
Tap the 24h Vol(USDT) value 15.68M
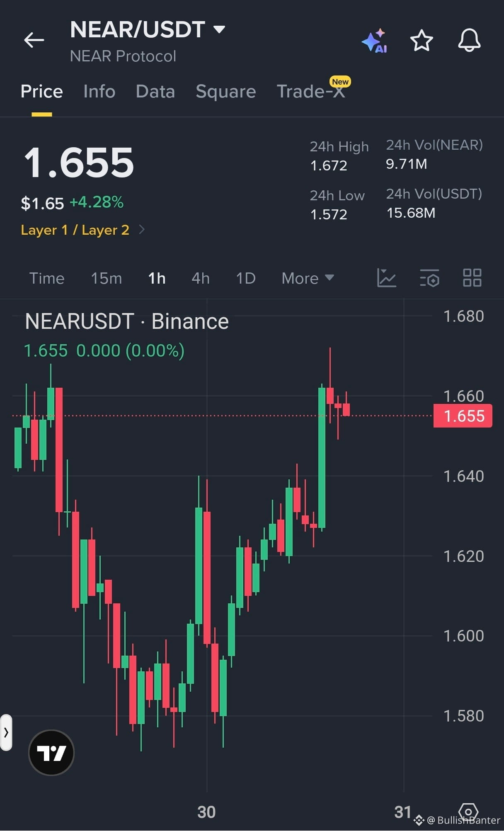point(411,213)
